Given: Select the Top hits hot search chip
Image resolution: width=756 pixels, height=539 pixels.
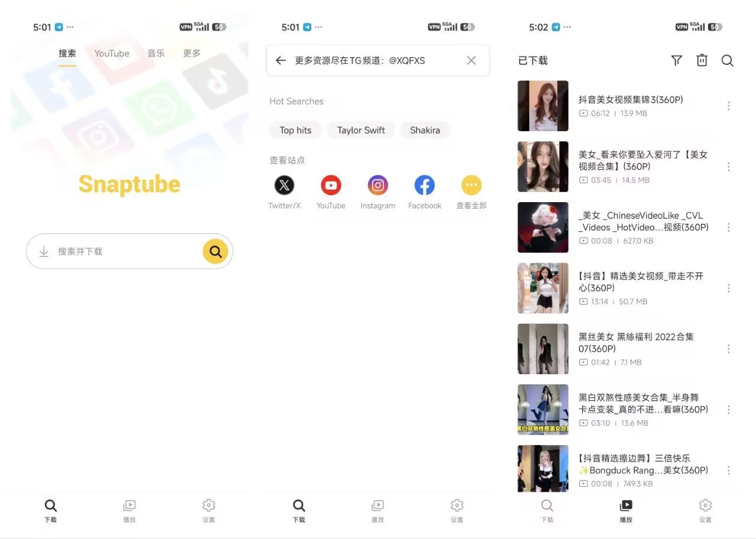Looking at the screenshot, I should pyautogui.click(x=295, y=130).
